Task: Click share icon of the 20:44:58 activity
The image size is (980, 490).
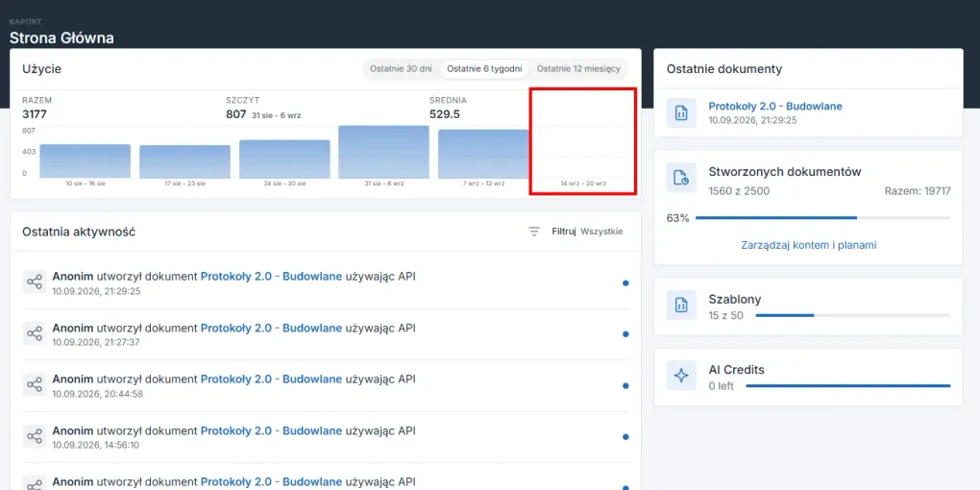Action: click(x=35, y=385)
